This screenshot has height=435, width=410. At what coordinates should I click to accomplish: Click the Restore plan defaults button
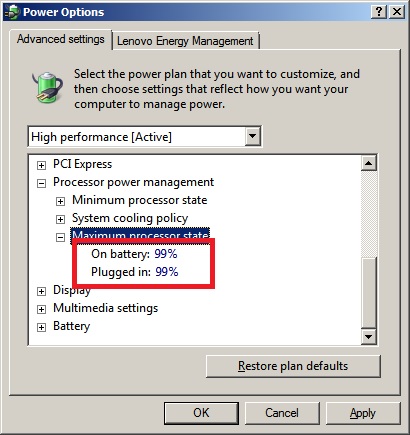(293, 366)
